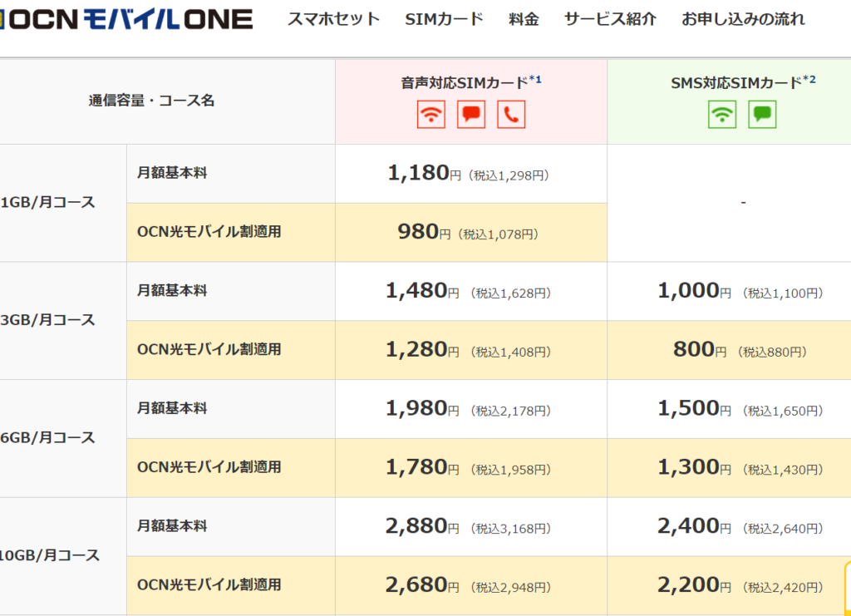This screenshot has width=851, height=616.
Task: Click the *1 footnote marker
Action: [x=535, y=80]
